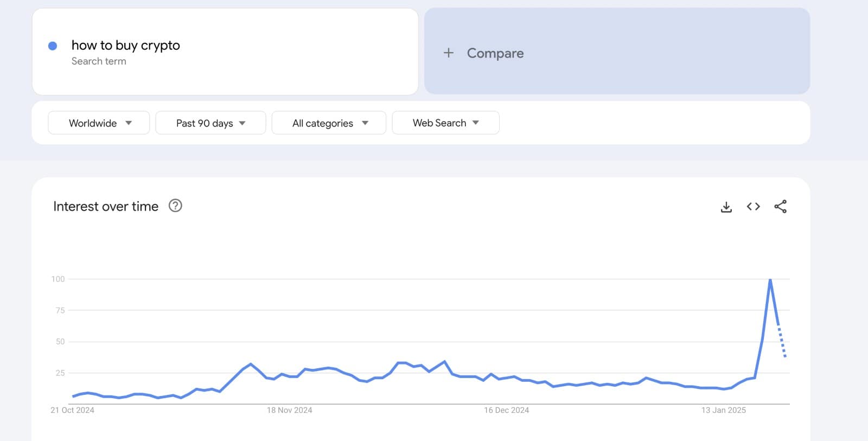Expand the All categories dropdown
This screenshot has height=441, width=868.
(329, 123)
